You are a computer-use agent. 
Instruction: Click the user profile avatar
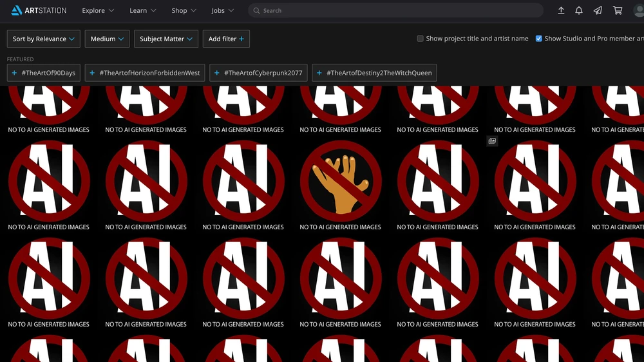coord(638,10)
